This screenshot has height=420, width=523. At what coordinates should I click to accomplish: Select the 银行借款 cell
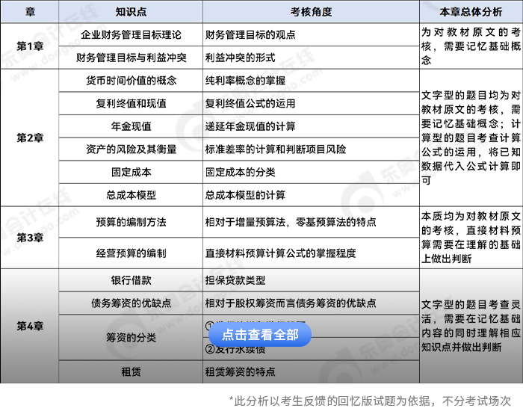131,280
